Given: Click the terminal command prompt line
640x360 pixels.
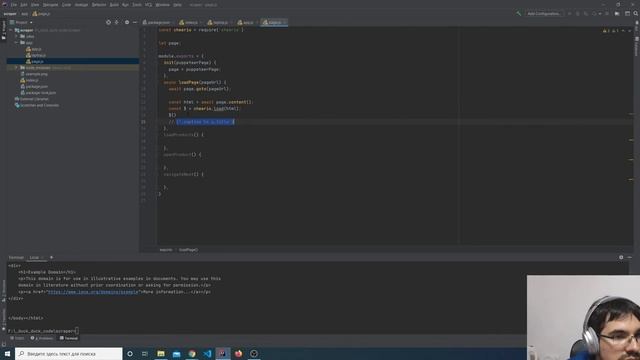Looking at the screenshot, I should (x=42, y=331).
